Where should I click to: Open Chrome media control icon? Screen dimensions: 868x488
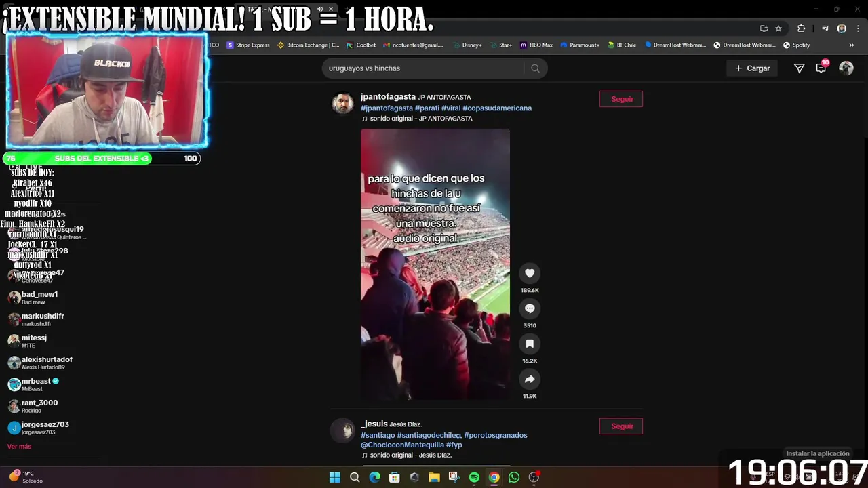click(825, 28)
